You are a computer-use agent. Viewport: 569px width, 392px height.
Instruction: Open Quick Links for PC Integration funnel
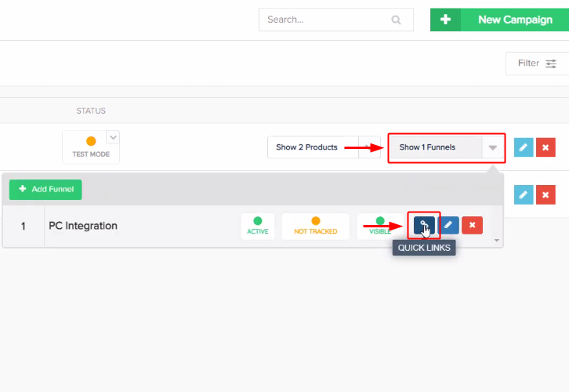pos(424,226)
